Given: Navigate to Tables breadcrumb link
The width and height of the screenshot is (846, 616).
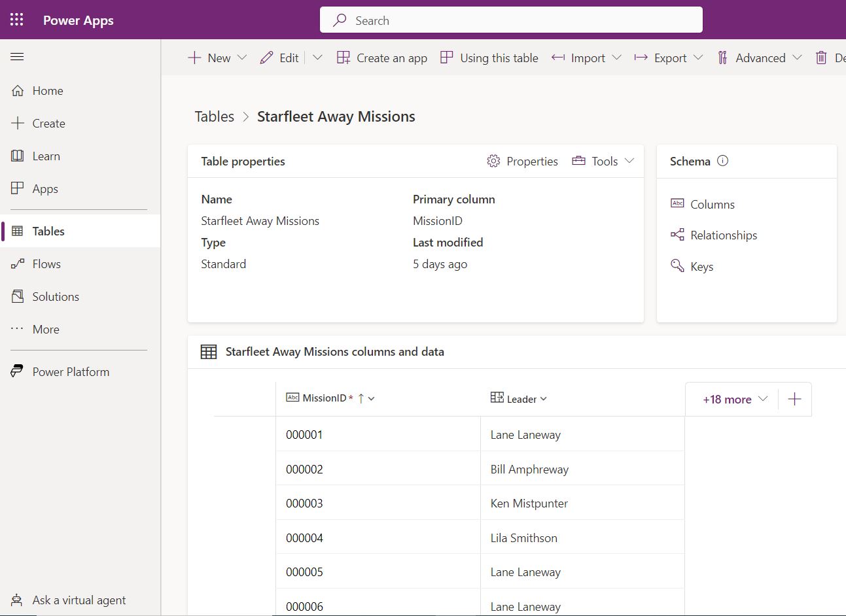Looking at the screenshot, I should coord(214,116).
